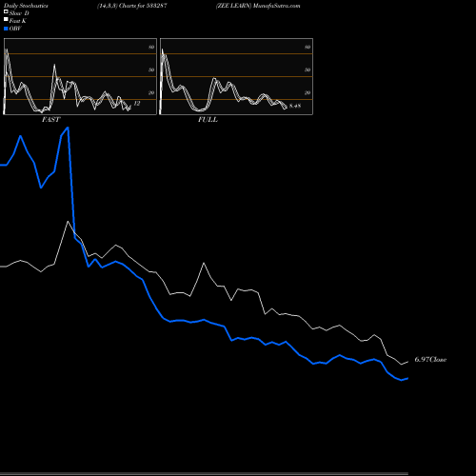
Task: Click the '80' level label in FULL chart
Action: pyautogui.click(x=307, y=47)
